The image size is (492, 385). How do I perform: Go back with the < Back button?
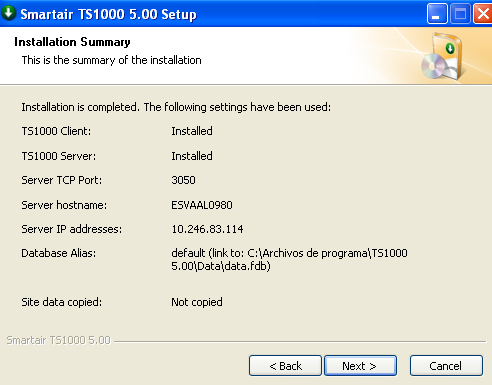point(285,366)
